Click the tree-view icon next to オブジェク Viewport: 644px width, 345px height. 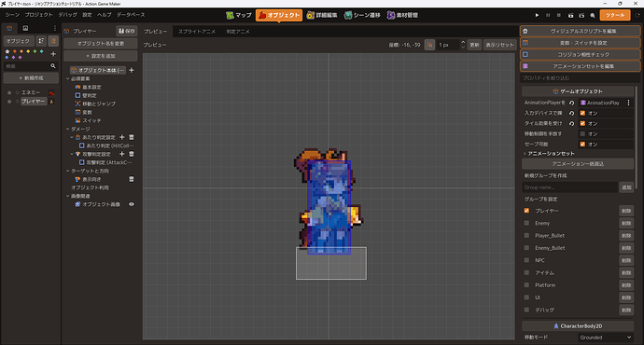pyautogui.click(x=41, y=41)
